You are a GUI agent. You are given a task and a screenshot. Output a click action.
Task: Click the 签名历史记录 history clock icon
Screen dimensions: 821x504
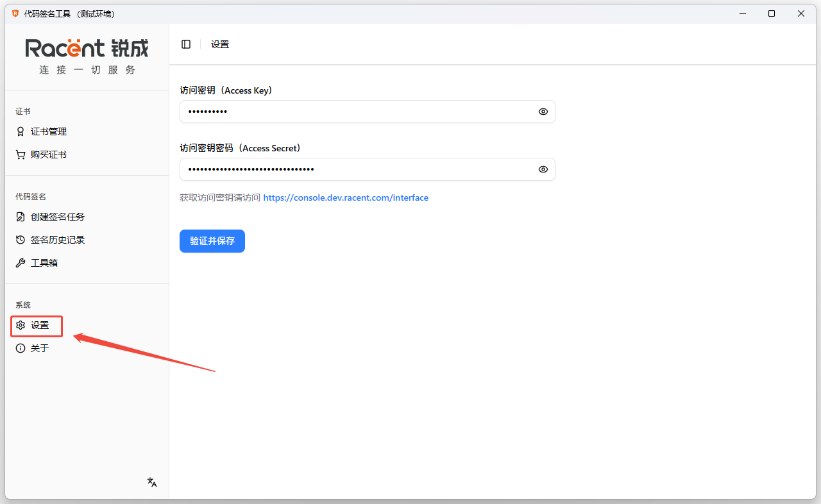(21, 240)
